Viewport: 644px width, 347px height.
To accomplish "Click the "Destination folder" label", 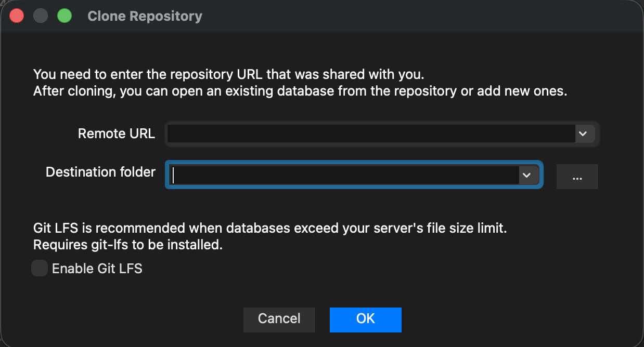I will click(101, 172).
